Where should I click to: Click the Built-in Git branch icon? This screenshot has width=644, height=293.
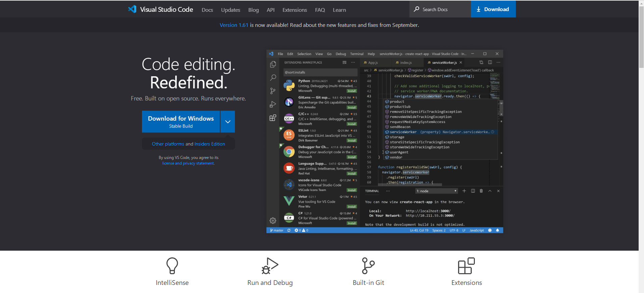[x=368, y=266]
